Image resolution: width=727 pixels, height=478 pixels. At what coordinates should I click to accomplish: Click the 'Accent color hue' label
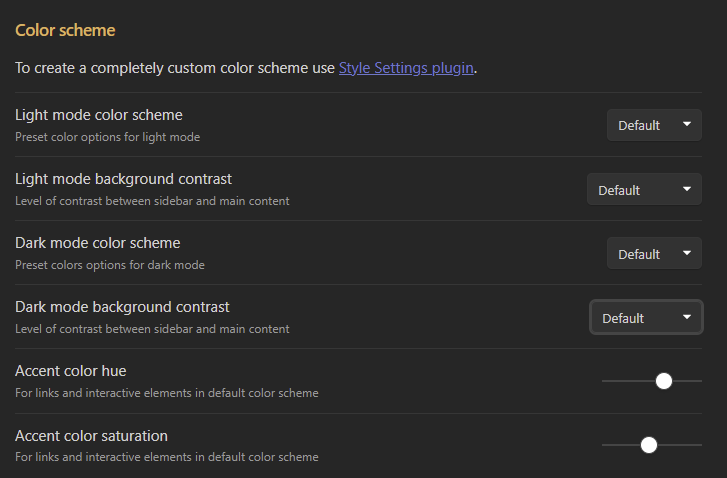(70, 371)
